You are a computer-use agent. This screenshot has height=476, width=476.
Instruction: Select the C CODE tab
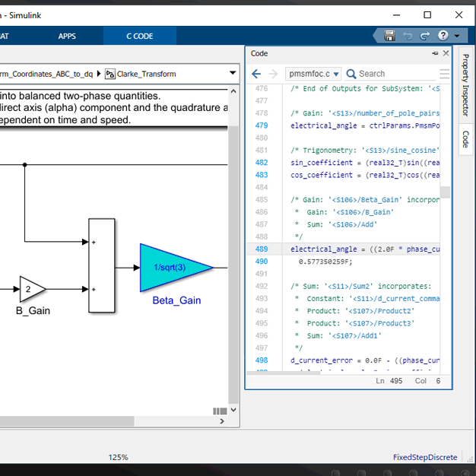(x=140, y=36)
